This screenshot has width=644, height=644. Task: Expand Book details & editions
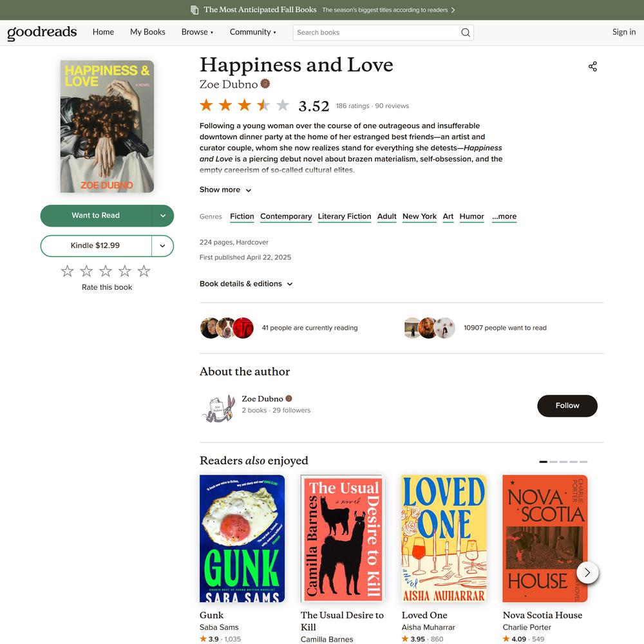(246, 284)
